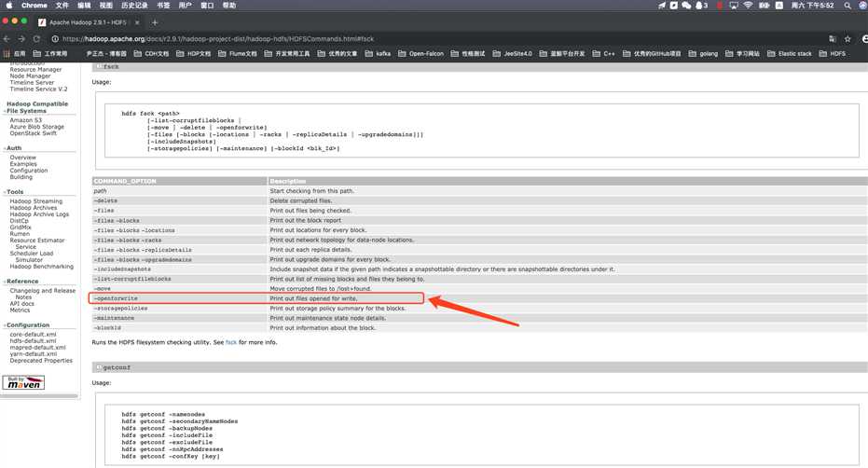Click the site info icon before the URL
Image resolution: width=868 pixels, height=468 pixels.
pos(55,39)
